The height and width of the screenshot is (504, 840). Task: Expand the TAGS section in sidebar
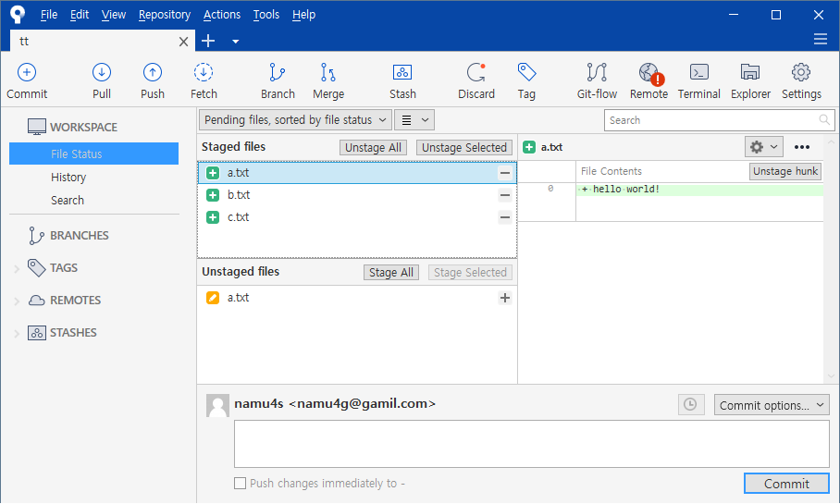[x=17, y=268]
